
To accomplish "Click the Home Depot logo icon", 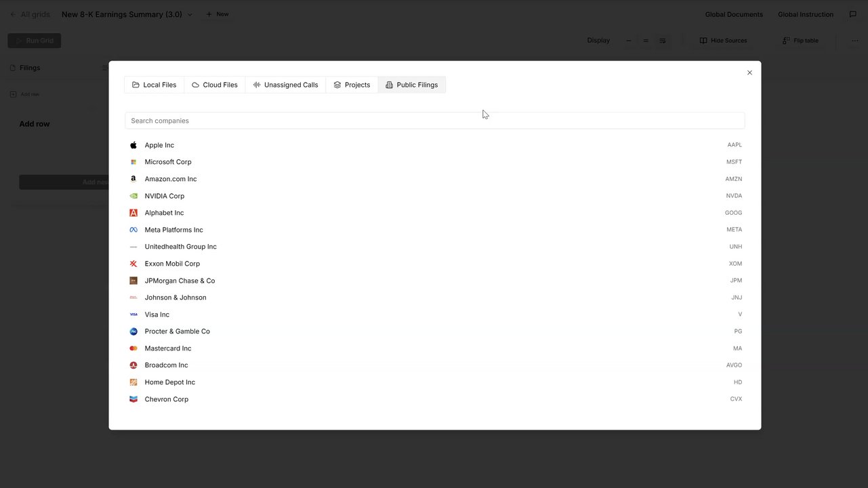I will click(x=133, y=382).
